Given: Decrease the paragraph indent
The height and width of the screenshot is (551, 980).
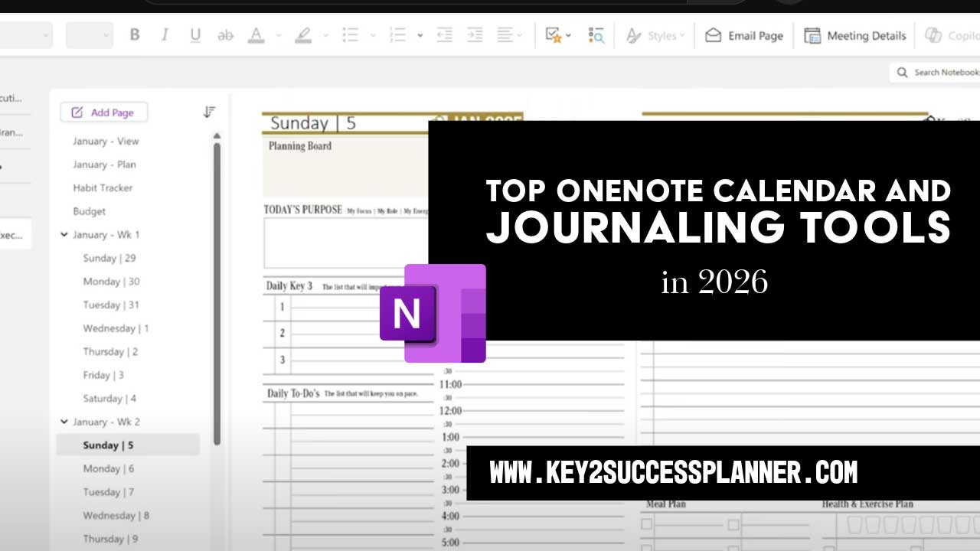Looking at the screenshot, I should point(444,35).
